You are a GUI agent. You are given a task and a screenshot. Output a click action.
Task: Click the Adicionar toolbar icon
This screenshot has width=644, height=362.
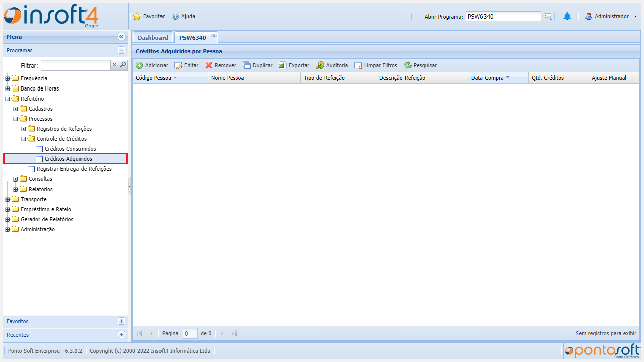point(139,65)
